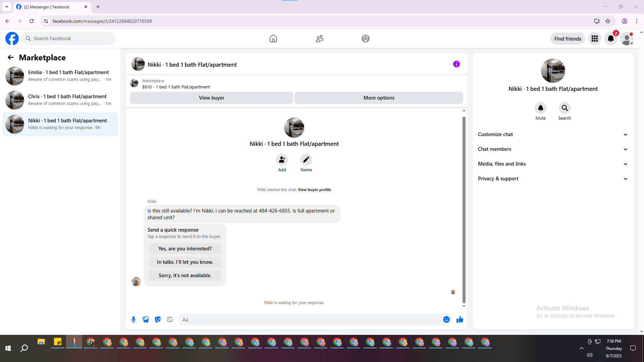Open Sticky Notes from taskbar
The height and width of the screenshot is (362, 644).
click(x=58, y=342)
